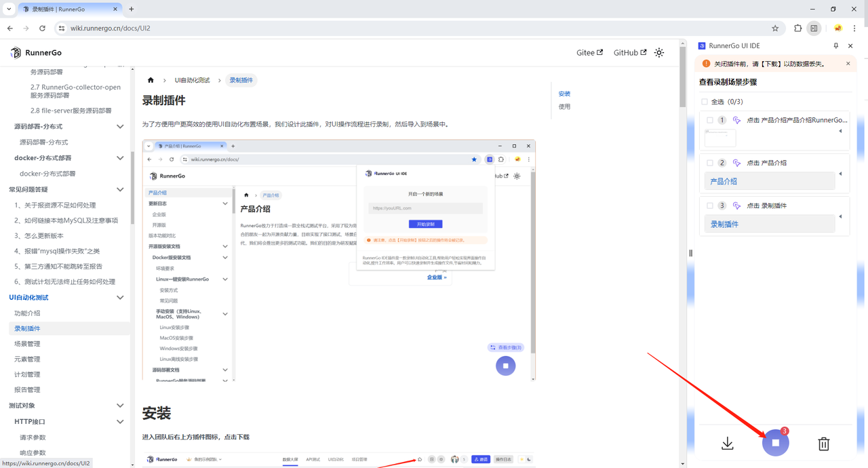The image size is (868, 468).
Task: Open the 元素管理 sidebar page
Action: pyautogui.click(x=27, y=359)
